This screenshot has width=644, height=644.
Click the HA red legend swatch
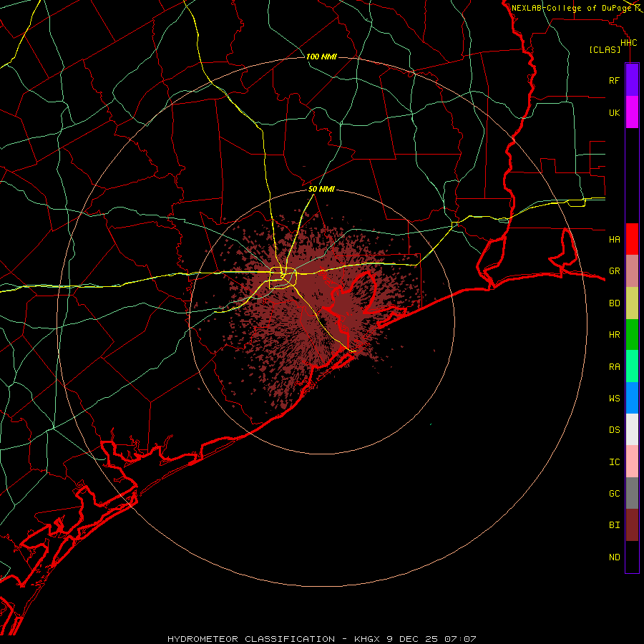point(632,239)
